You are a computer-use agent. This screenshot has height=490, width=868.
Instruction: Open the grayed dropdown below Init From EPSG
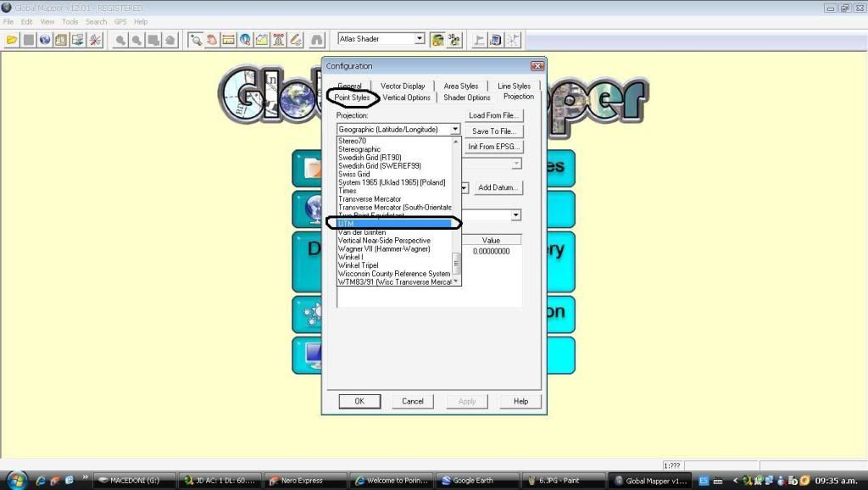coord(516,164)
